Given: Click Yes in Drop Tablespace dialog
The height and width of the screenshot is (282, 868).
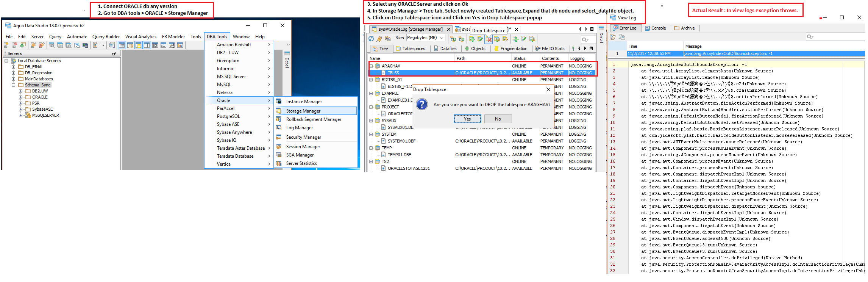Looking at the screenshot, I should [467, 119].
